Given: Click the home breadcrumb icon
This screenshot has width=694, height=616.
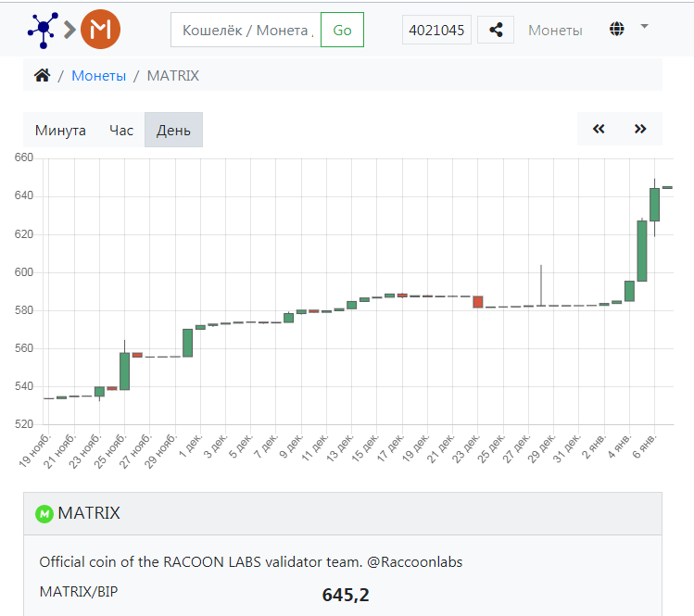Looking at the screenshot, I should click(x=42, y=76).
